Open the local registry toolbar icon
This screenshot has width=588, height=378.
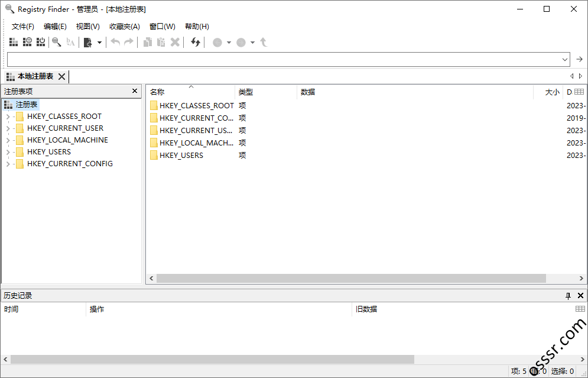pos(14,42)
